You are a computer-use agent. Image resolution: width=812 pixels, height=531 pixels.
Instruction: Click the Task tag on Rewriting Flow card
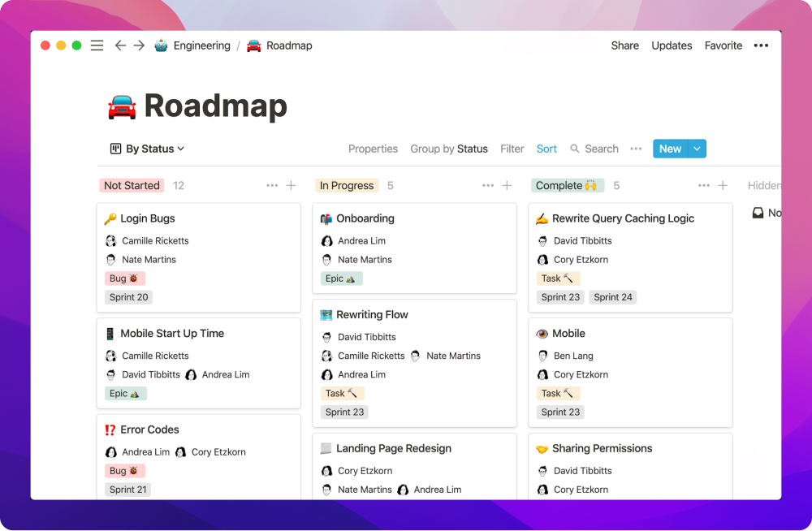pyautogui.click(x=343, y=394)
